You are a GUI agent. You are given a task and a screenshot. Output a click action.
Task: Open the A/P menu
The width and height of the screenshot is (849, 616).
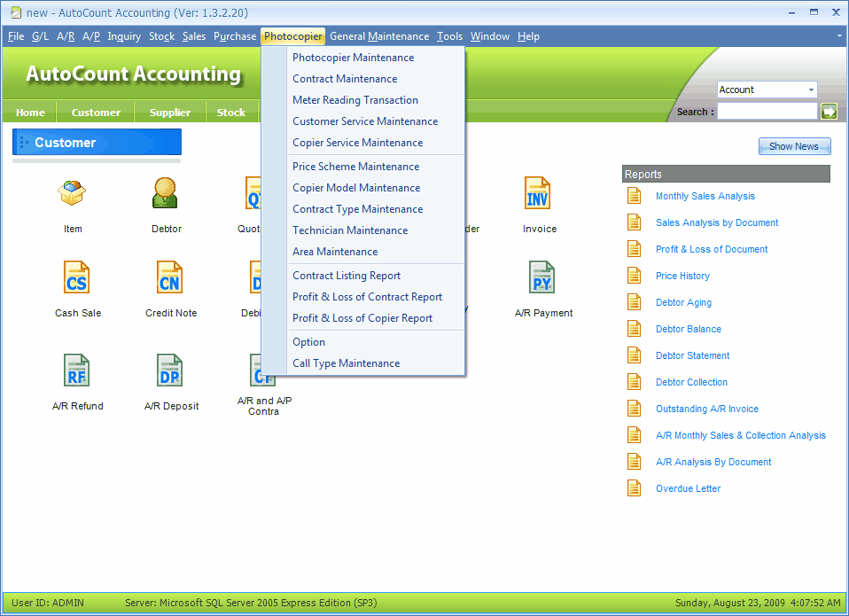point(91,36)
